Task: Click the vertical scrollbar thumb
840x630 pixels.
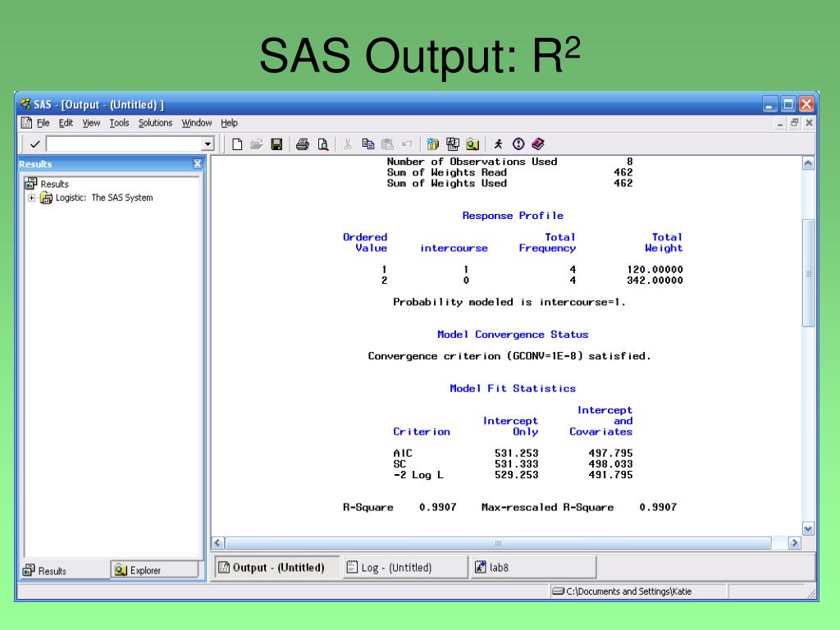Action: point(808,273)
